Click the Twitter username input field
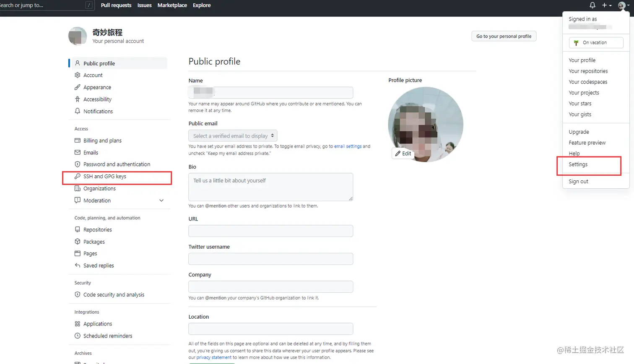The height and width of the screenshot is (364, 634). (x=271, y=259)
